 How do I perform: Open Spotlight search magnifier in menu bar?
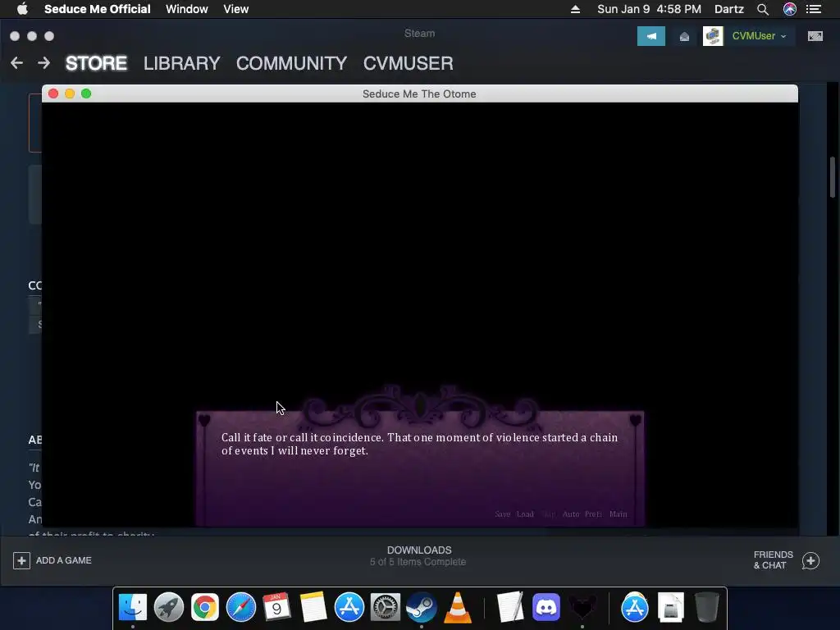coord(763,9)
